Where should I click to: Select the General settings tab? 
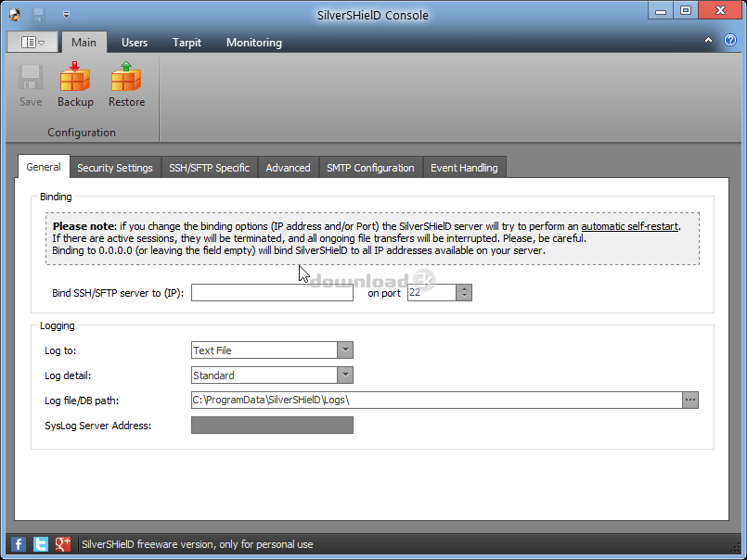pos(44,167)
